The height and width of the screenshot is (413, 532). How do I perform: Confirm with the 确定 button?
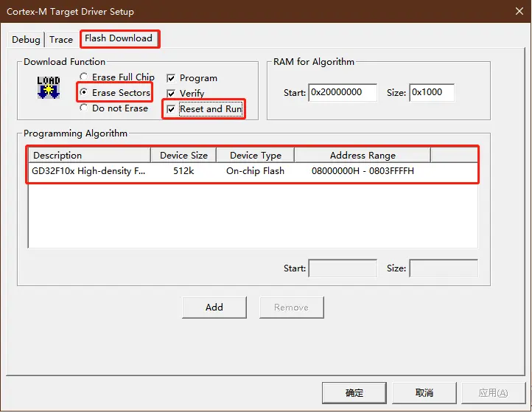tap(354, 393)
